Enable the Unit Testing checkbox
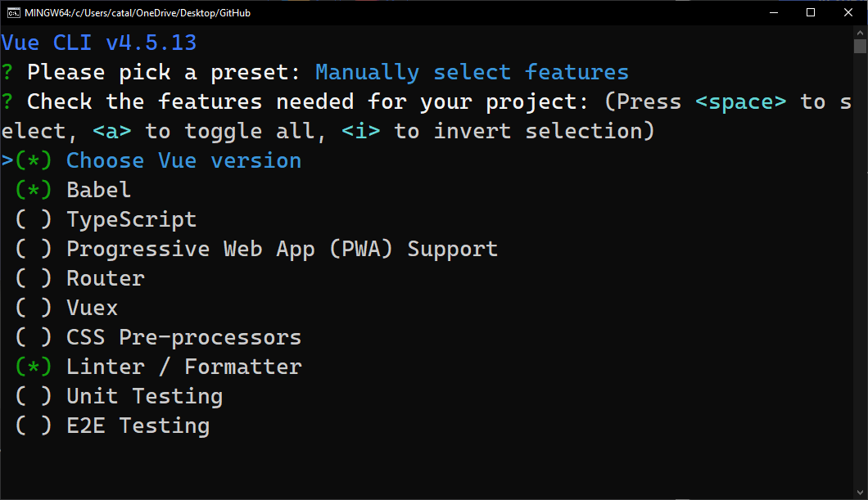This screenshot has height=500, width=868. tap(34, 396)
